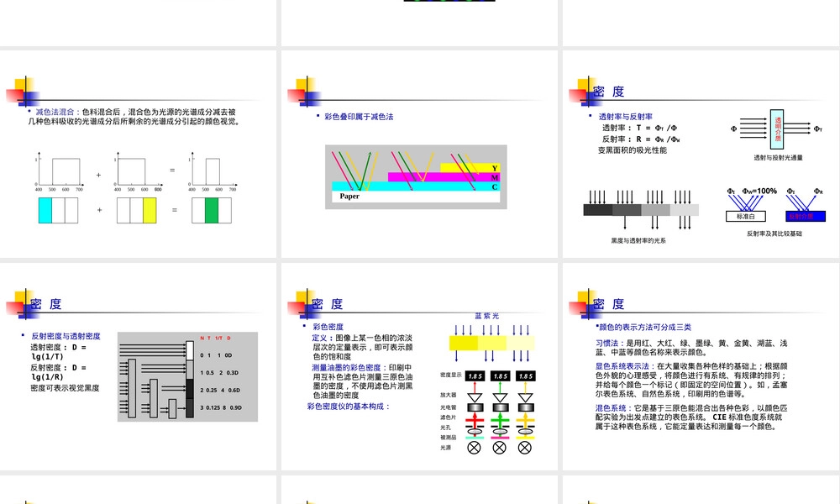Click the 显色系统表示法 term
This screenshot has height=504, width=840.
[622, 365]
